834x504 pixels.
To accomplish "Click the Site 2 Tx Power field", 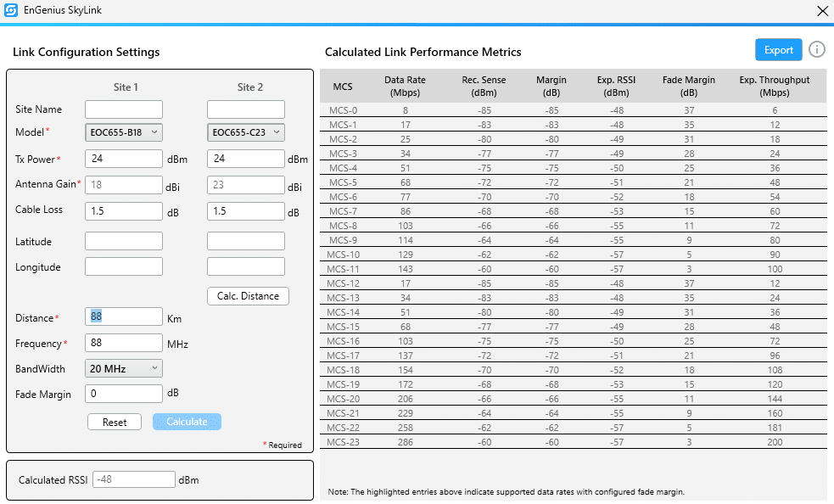I will tap(246, 159).
